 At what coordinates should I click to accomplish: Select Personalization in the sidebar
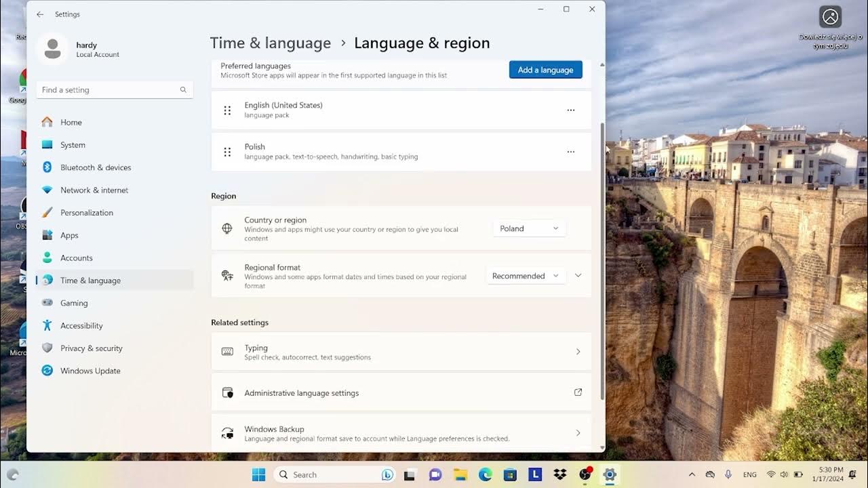(x=87, y=212)
